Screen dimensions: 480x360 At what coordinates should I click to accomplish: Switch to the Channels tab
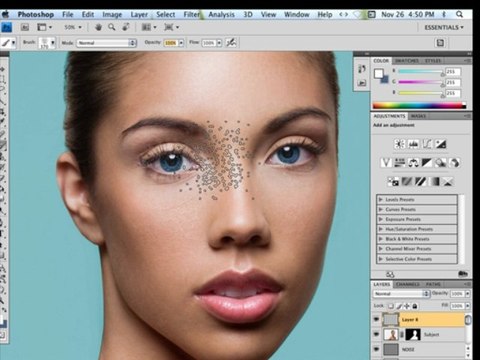click(x=408, y=284)
